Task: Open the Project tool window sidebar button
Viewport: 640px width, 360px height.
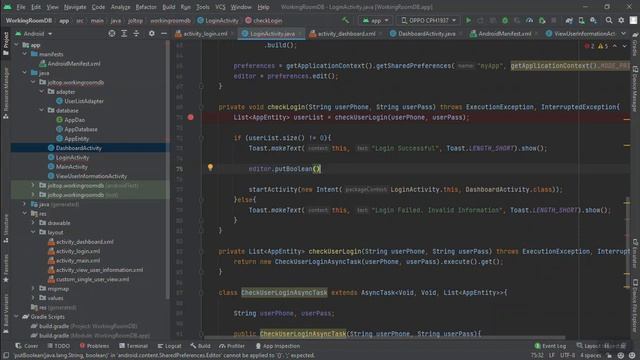Action: pos(6,43)
